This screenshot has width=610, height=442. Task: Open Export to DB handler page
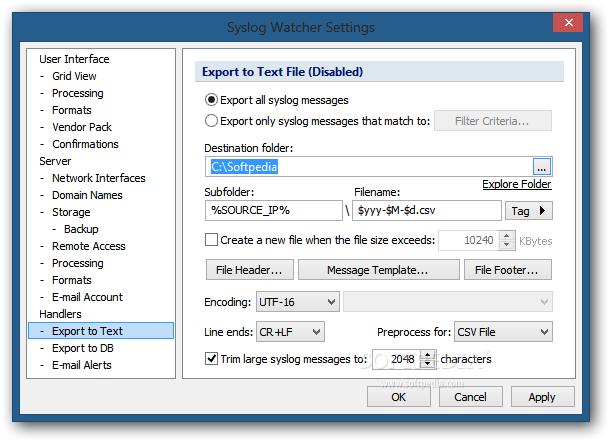pos(82,348)
